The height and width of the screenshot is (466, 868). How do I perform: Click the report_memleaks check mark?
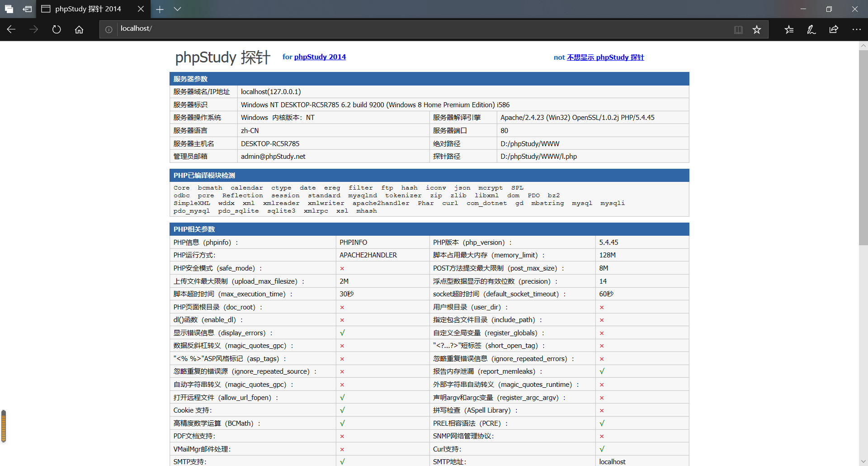click(602, 371)
